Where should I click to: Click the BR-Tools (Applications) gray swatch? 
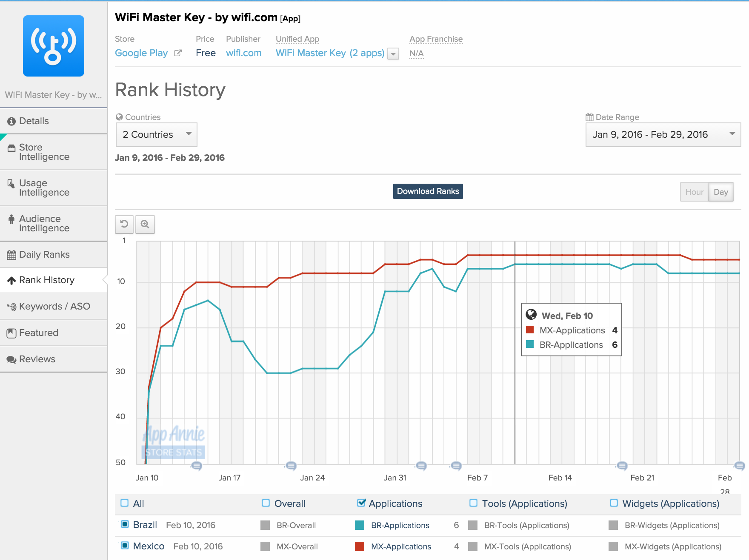[x=473, y=525]
